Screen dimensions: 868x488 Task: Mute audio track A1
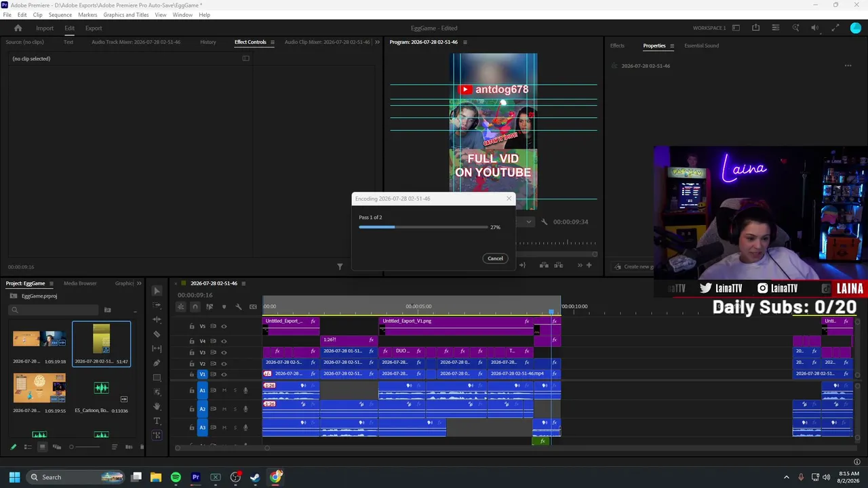click(x=224, y=390)
